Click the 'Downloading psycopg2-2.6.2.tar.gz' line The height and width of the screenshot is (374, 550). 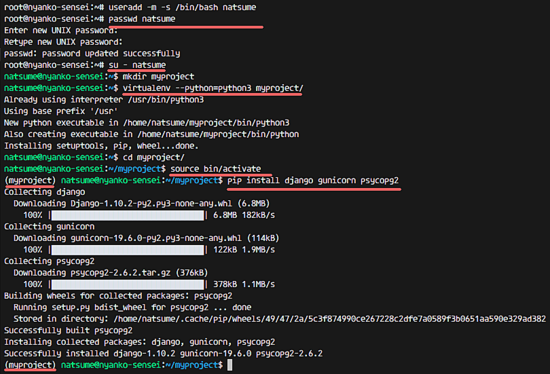pos(110,273)
